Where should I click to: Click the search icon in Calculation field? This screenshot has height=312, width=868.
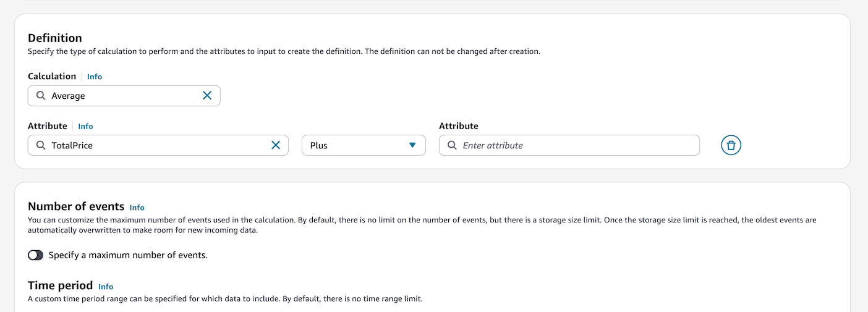click(41, 96)
